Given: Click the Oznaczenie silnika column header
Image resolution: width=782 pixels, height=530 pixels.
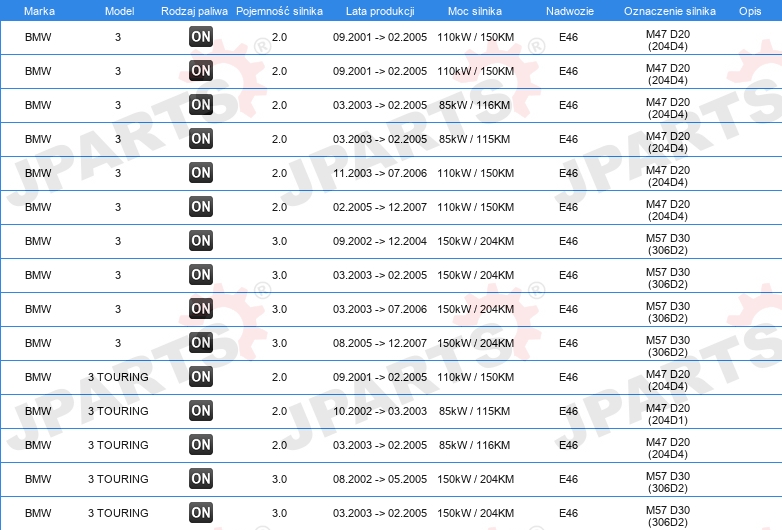Looking at the screenshot, I should point(670,11).
